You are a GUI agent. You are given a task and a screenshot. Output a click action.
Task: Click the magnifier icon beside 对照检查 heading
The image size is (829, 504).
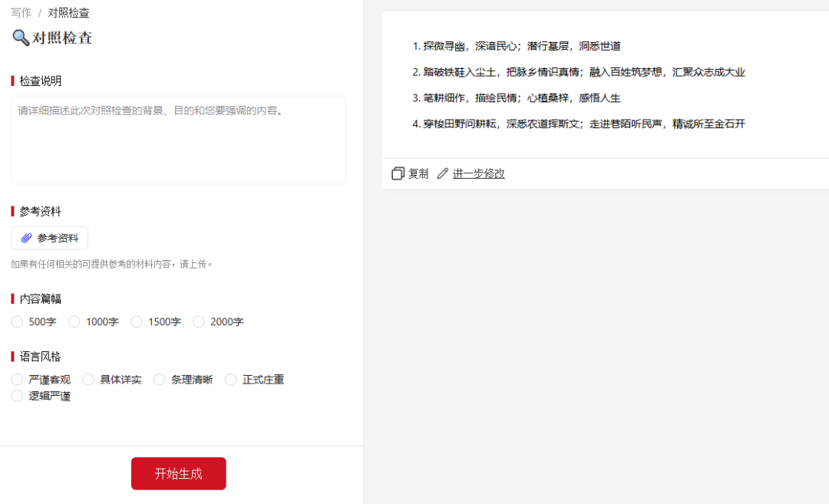click(x=19, y=38)
